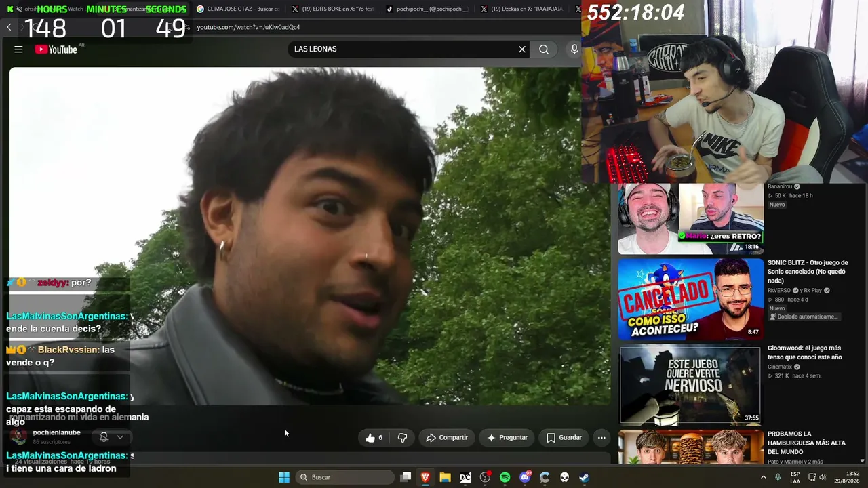Click the system tray microphone icon
Viewport: 868px width, 488px height.
(x=778, y=477)
